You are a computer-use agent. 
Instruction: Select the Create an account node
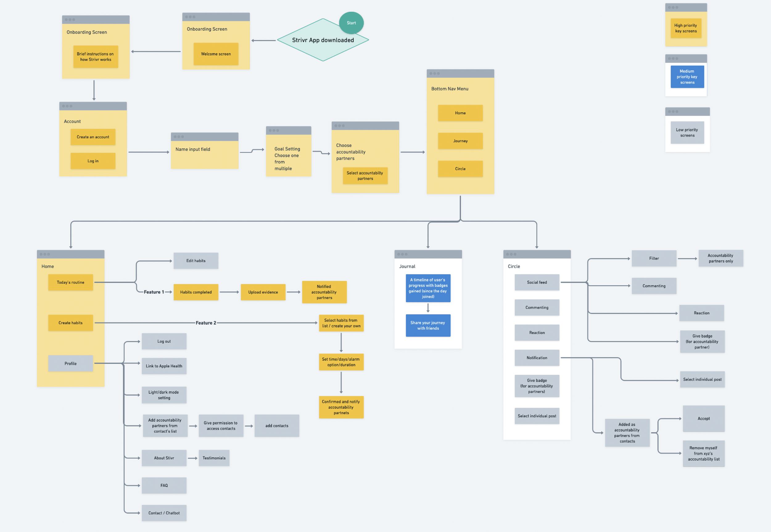(93, 137)
